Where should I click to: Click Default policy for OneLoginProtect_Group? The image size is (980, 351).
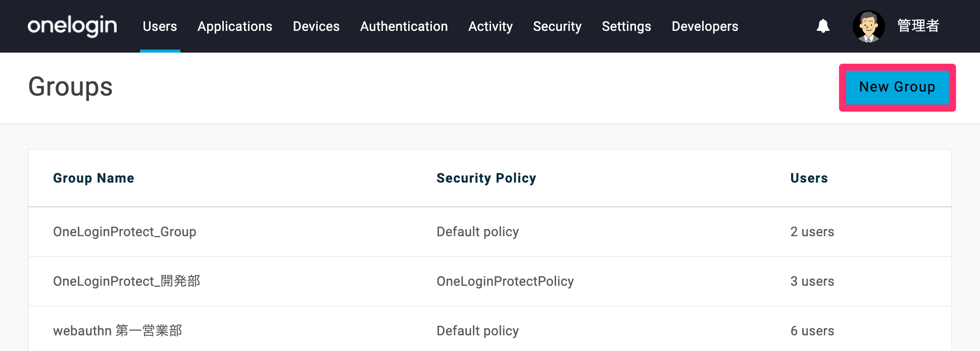pyautogui.click(x=478, y=232)
